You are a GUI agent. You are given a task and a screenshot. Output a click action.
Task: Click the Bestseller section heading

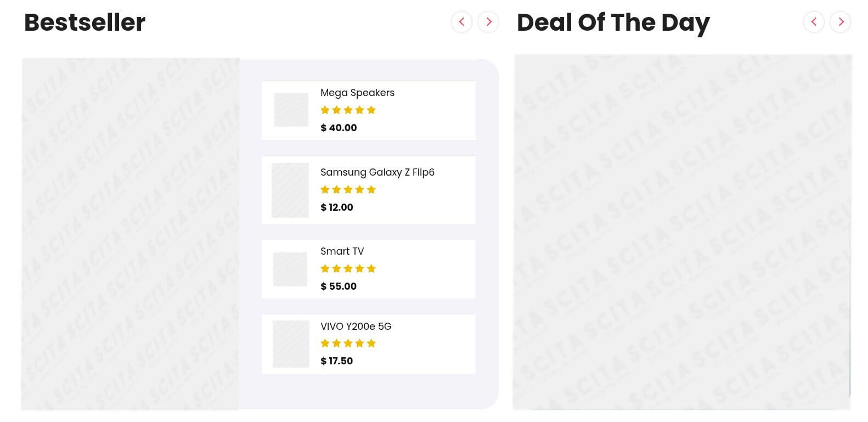84,22
